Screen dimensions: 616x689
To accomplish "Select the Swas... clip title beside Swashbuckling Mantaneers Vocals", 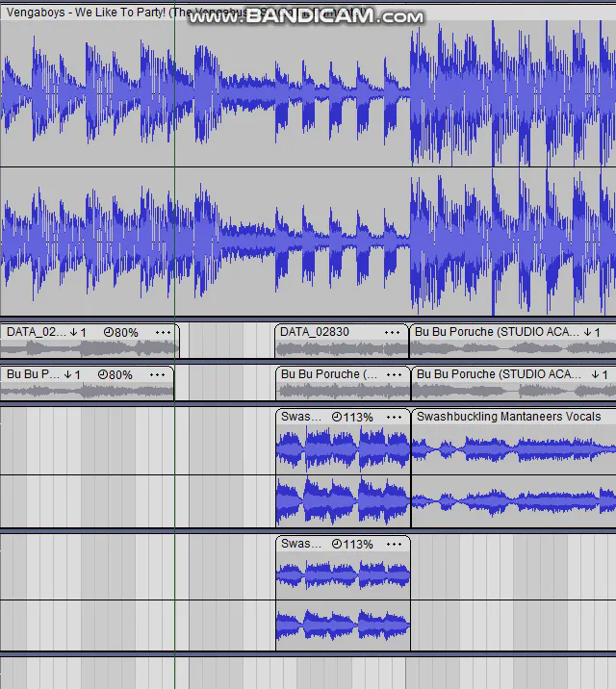I will click(x=301, y=416).
